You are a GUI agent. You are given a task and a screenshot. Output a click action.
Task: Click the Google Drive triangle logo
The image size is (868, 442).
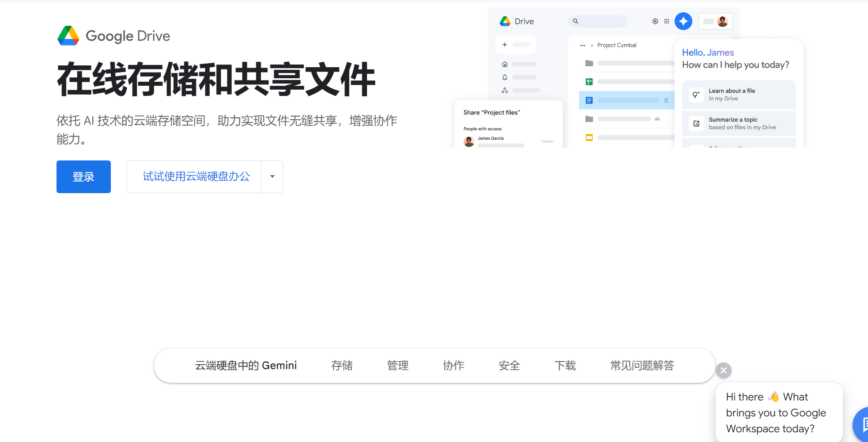[68, 36]
